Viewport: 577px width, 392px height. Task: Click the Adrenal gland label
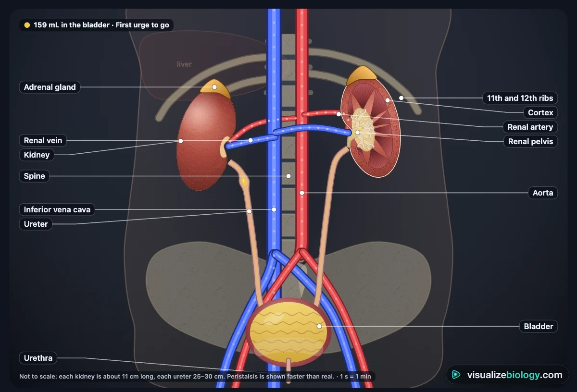[x=50, y=87]
